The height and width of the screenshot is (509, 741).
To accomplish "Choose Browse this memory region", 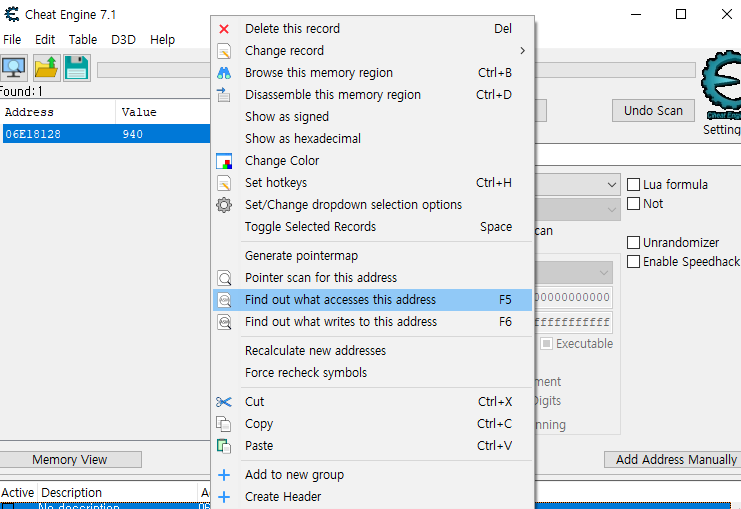I will (x=372, y=73).
